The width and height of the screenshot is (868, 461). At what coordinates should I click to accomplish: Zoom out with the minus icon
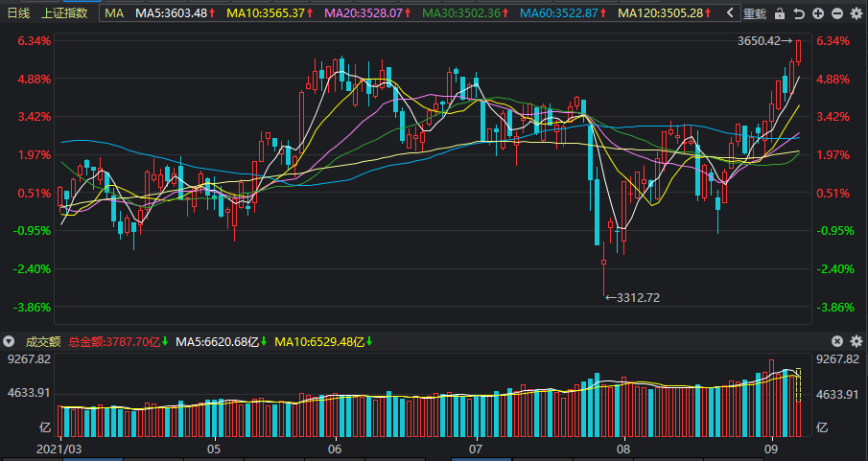[x=837, y=13]
